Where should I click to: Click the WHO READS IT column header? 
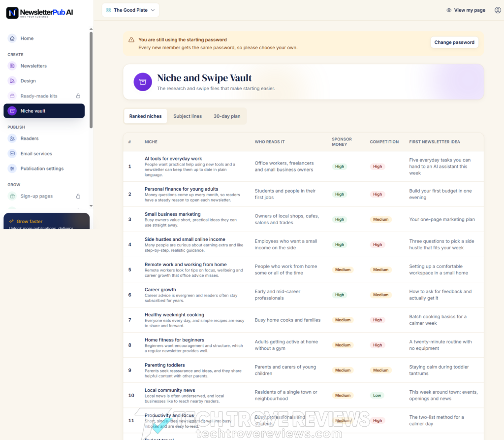click(x=270, y=141)
